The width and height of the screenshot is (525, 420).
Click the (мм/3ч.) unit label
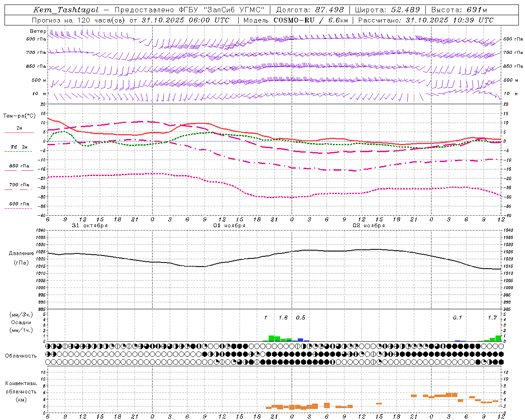pos(21,315)
